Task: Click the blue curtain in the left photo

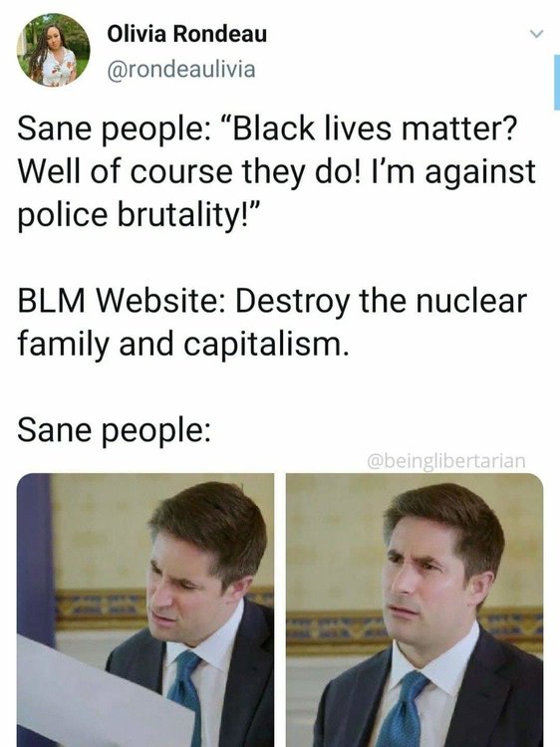Action: (x=34, y=558)
